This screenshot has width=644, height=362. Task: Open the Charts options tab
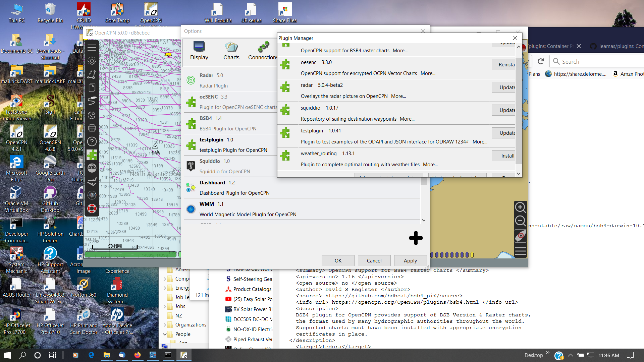231,51
